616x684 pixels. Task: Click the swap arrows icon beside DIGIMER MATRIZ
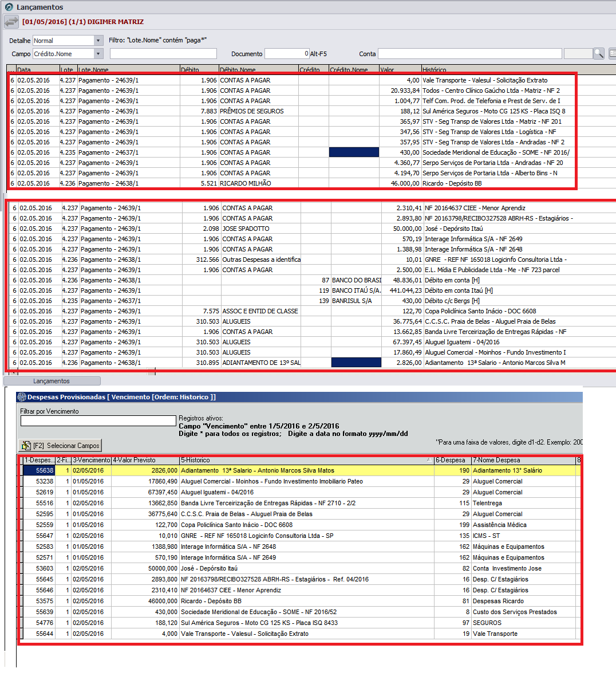click(11, 21)
